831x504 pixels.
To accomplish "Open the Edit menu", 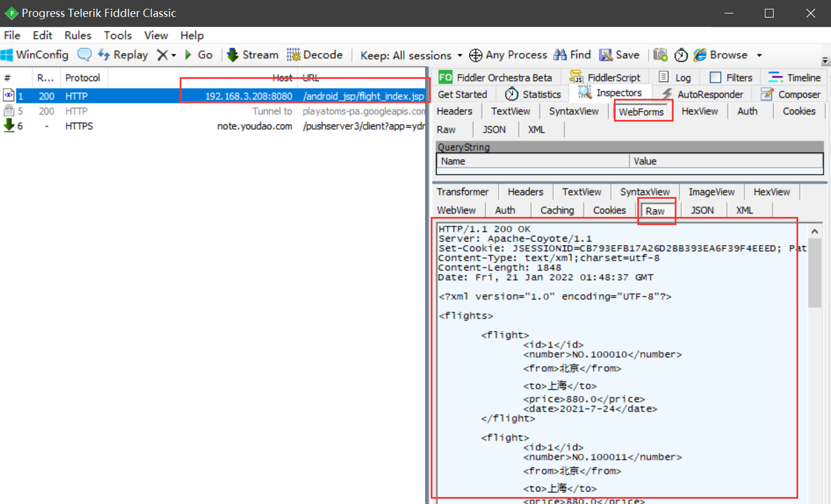I will (x=42, y=35).
